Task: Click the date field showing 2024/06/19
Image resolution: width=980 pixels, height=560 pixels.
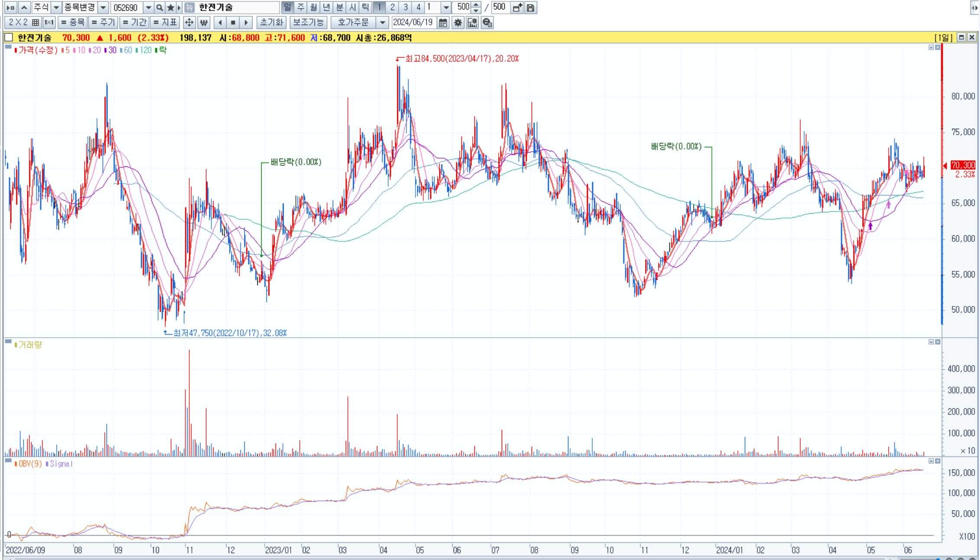Action: [x=413, y=23]
